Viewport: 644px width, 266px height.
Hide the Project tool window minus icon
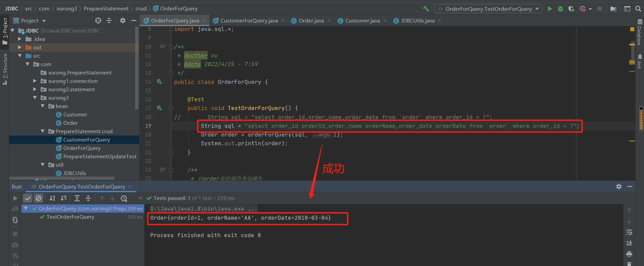pos(133,20)
